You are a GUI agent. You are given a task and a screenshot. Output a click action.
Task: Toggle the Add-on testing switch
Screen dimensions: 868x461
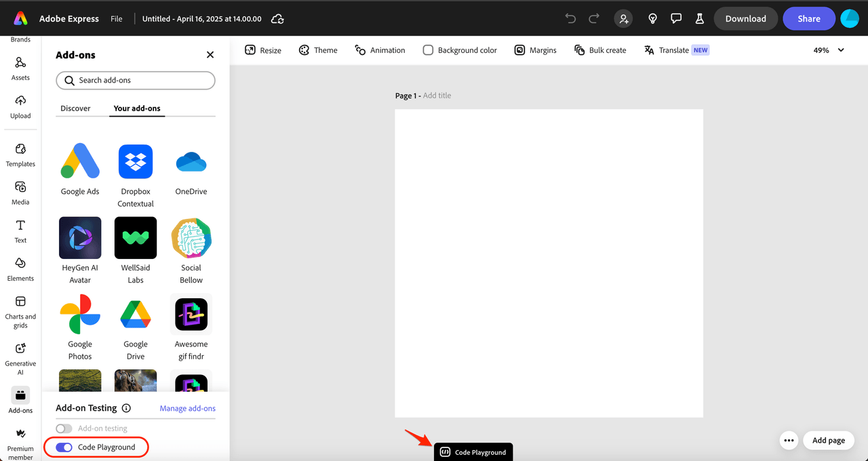(x=64, y=428)
